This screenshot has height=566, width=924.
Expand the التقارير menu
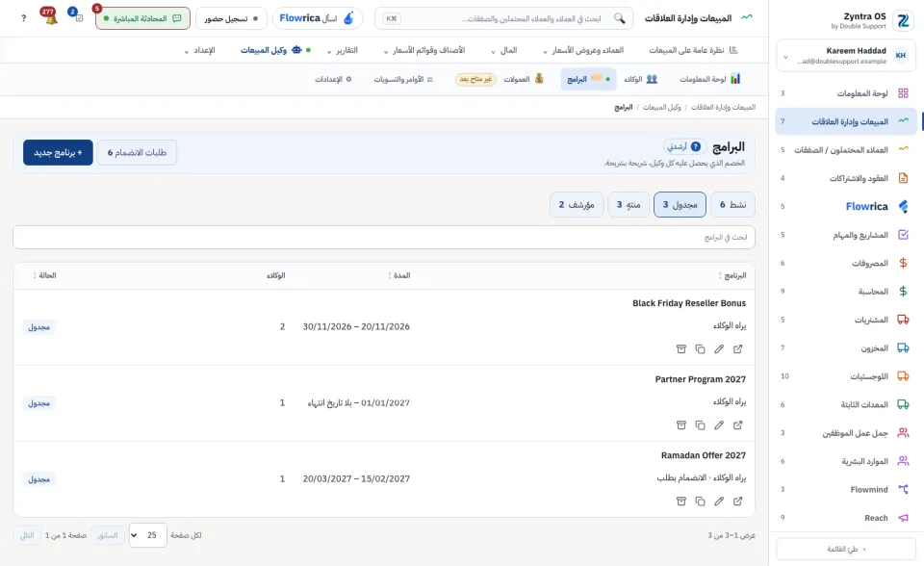(343, 50)
